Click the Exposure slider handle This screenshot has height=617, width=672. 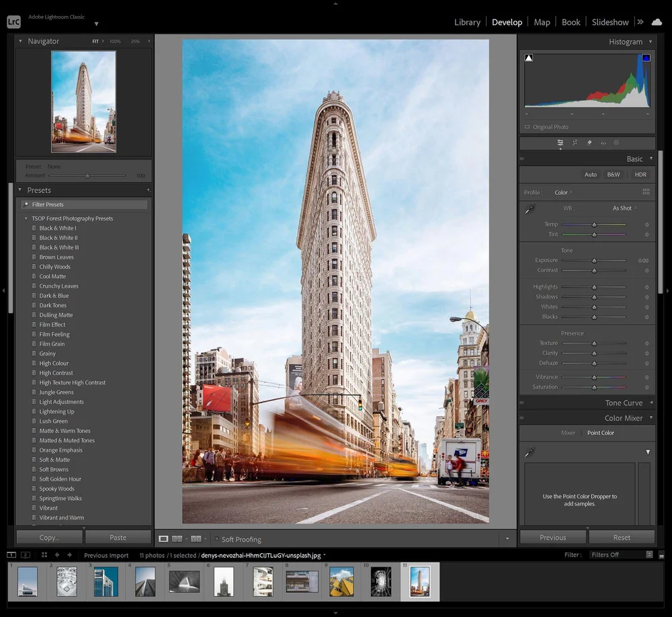coord(594,261)
